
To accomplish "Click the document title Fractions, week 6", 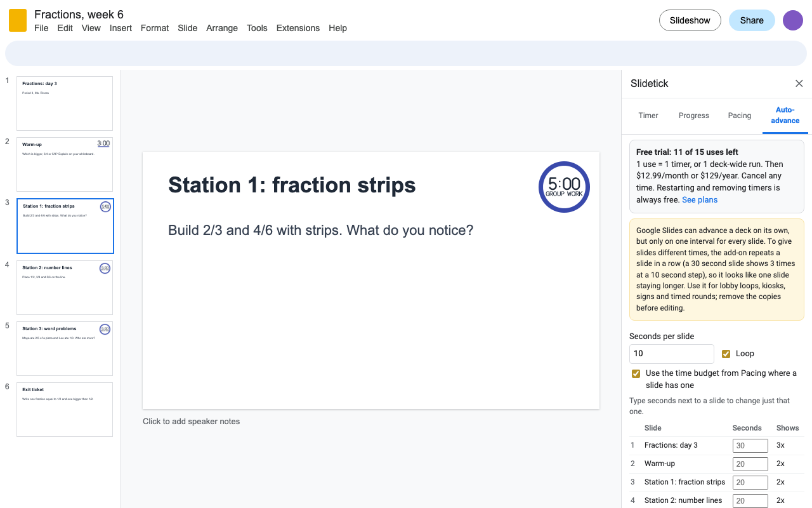I will tap(79, 14).
